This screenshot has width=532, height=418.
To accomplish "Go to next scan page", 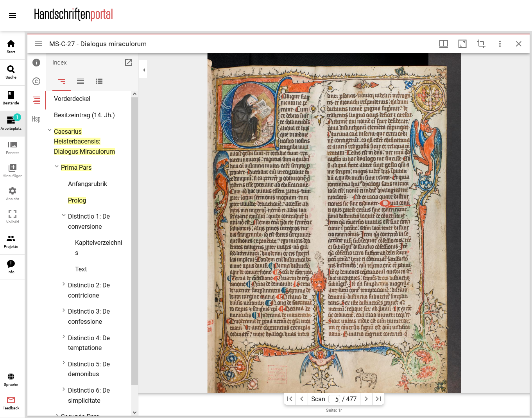I will click(366, 399).
